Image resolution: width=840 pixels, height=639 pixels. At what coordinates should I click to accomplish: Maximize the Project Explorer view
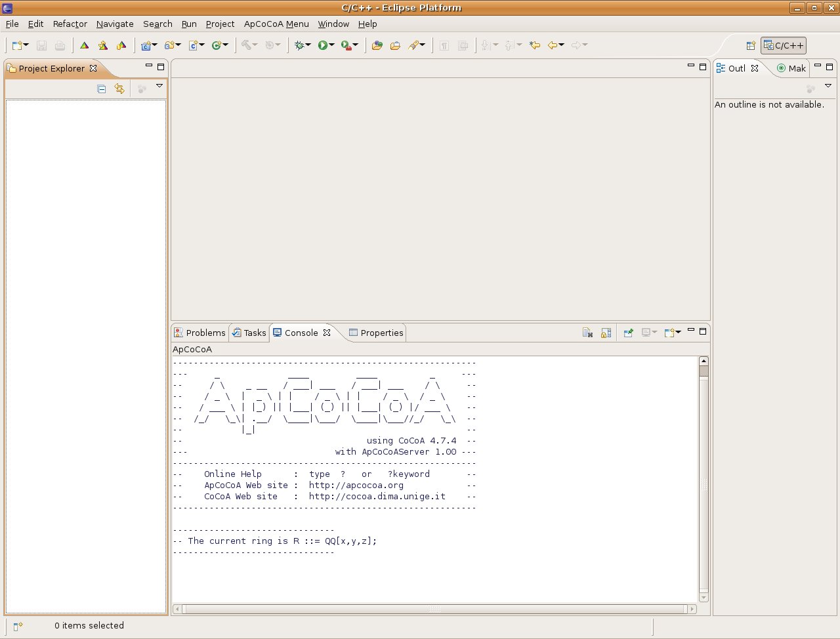point(161,66)
